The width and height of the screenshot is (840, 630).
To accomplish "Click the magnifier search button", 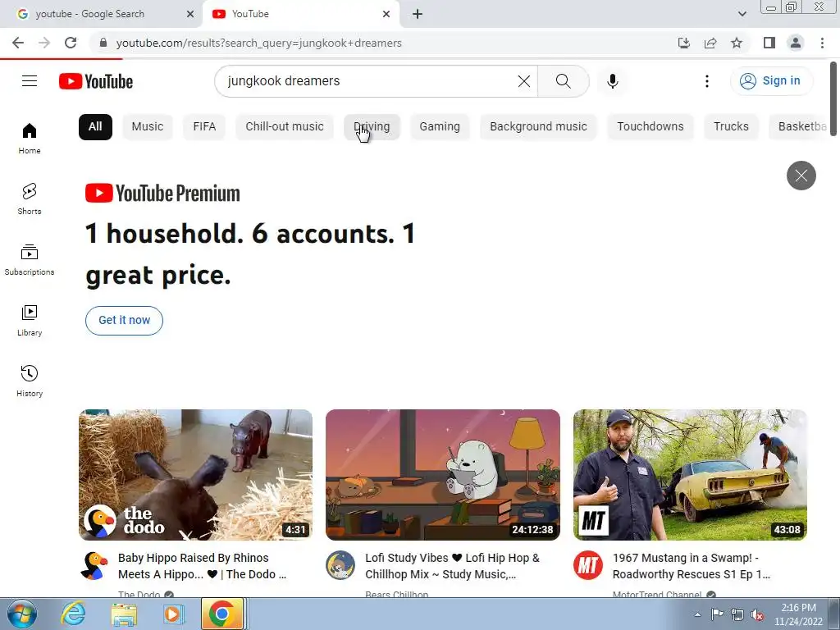I will coord(563,81).
